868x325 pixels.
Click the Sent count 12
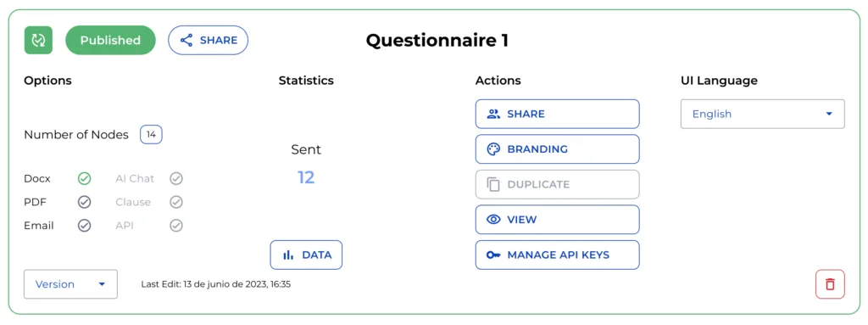(306, 177)
